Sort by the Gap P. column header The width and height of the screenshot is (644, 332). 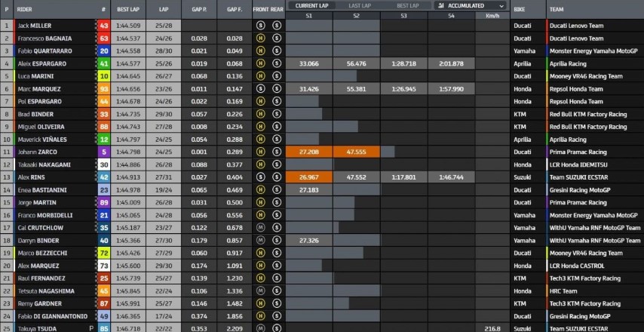click(x=199, y=9)
